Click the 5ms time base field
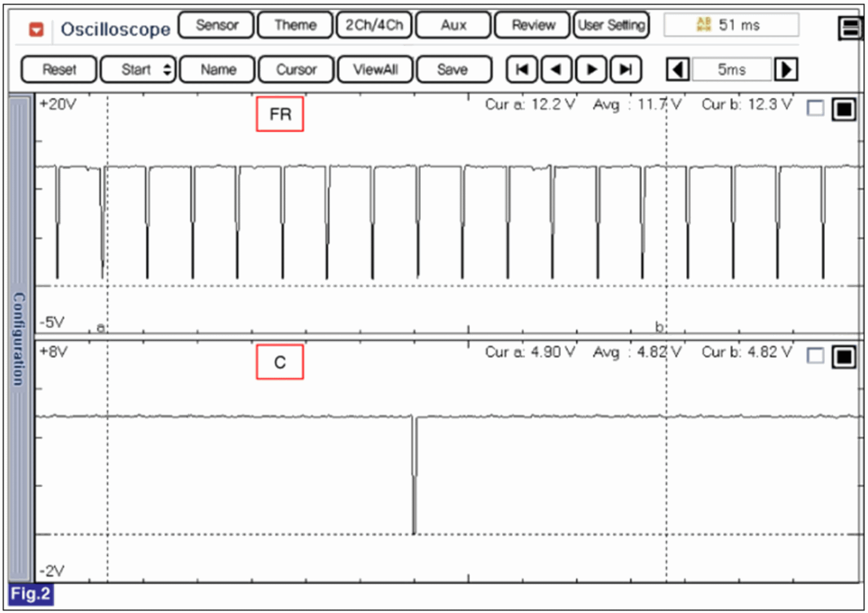Screen dimensions: 868x613 tap(732, 69)
